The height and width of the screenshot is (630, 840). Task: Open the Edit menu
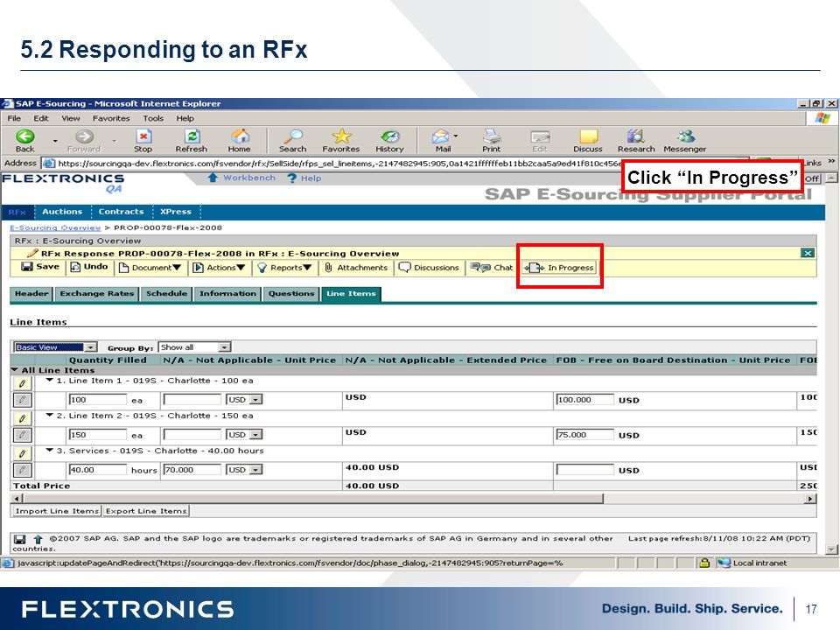[41, 118]
